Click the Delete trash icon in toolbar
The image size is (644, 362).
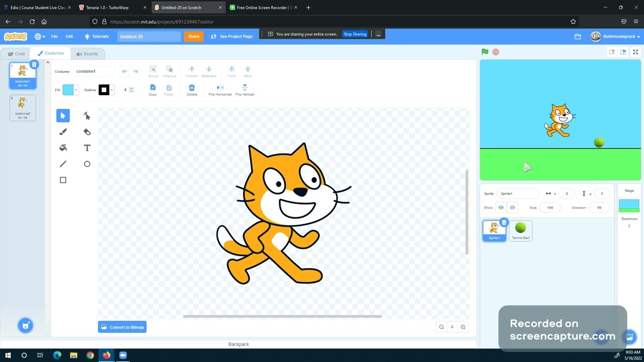[192, 90]
